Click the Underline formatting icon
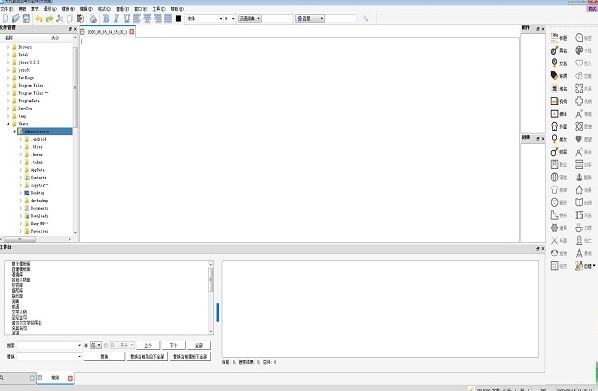This screenshot has height=391, width=598. (127, 18)
